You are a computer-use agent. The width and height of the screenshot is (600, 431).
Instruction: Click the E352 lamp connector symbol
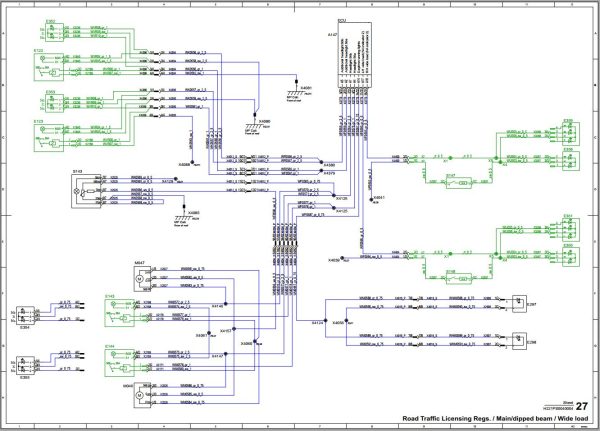point(54,32)
